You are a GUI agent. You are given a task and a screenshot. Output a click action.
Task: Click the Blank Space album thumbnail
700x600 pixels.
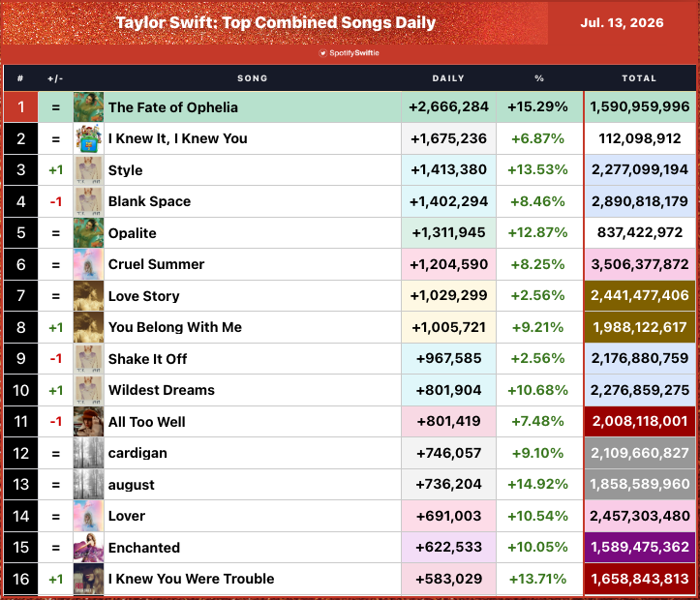point(88,201)
